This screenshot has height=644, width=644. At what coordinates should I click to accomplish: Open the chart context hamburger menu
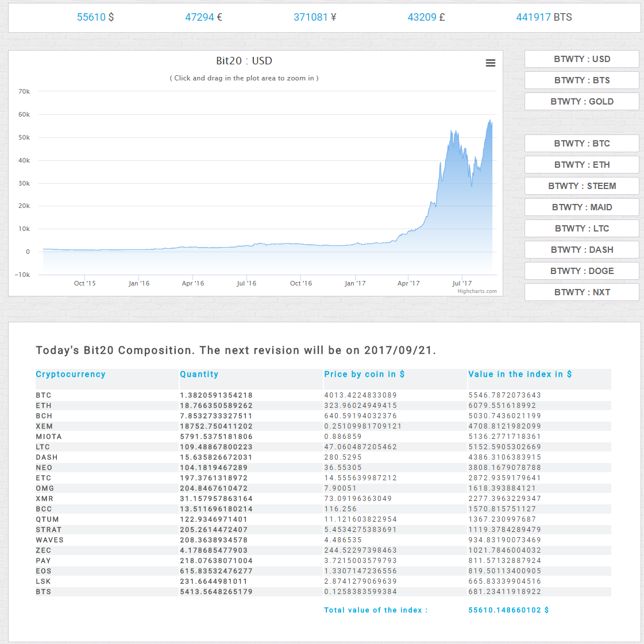pyautogui.click(x=491, y=63)
